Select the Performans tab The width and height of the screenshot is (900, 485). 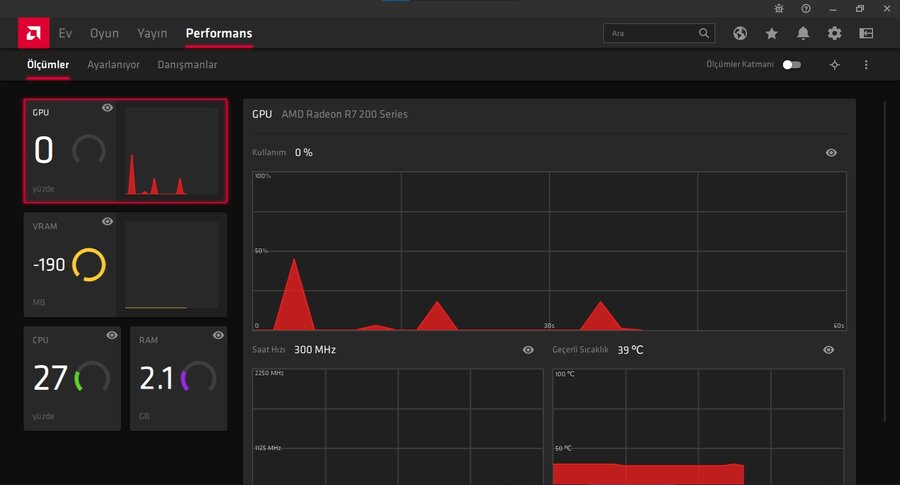coord(219,33)
